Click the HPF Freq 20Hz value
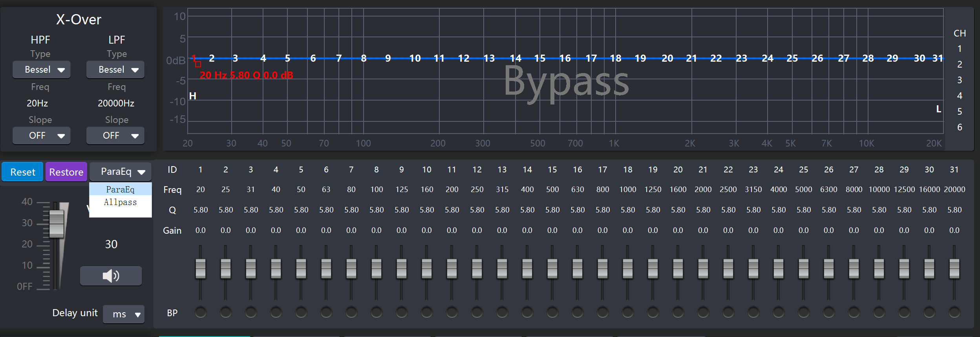The height and width of the screenshot is (337, 980). point(37,103)
